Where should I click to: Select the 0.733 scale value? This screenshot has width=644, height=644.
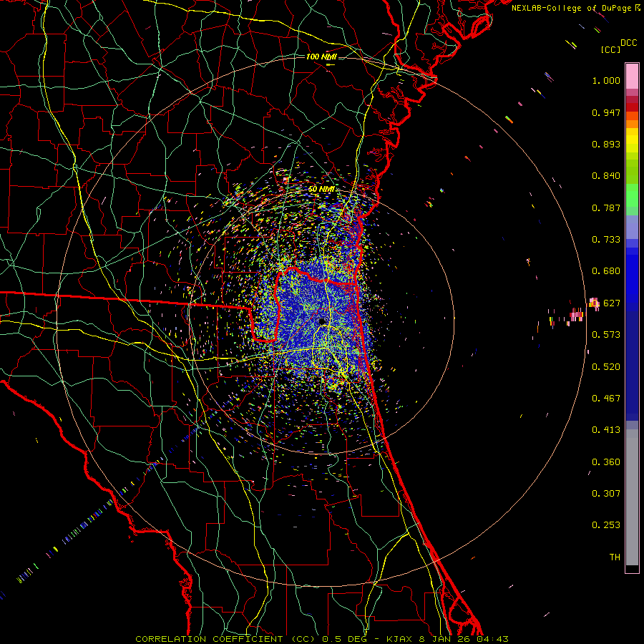pyautogui.click(x=606, y=240)
